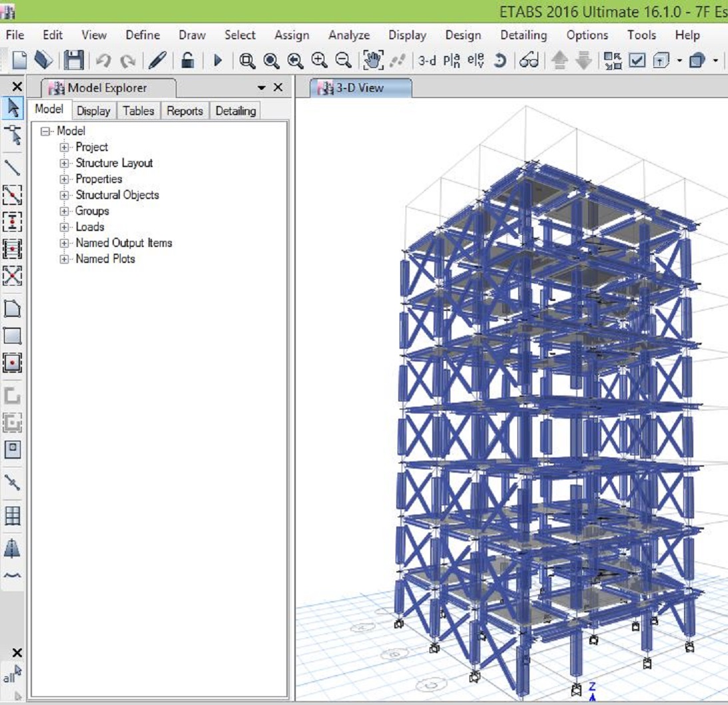Click the 3-D View window tab

360,88
